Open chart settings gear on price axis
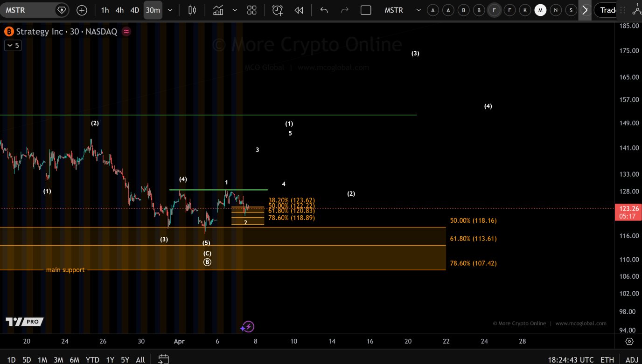The width and height of the screenshot is (642, 364). (629, 342)
